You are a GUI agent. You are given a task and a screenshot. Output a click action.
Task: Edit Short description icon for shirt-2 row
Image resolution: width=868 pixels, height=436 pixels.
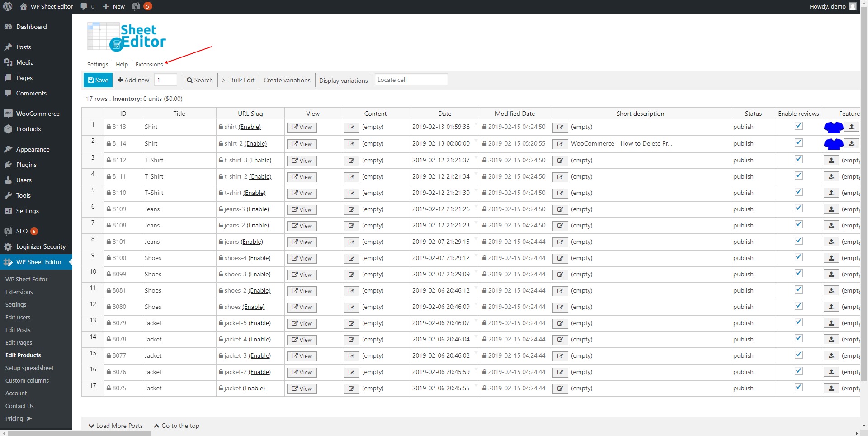click(x=560, y=144)
